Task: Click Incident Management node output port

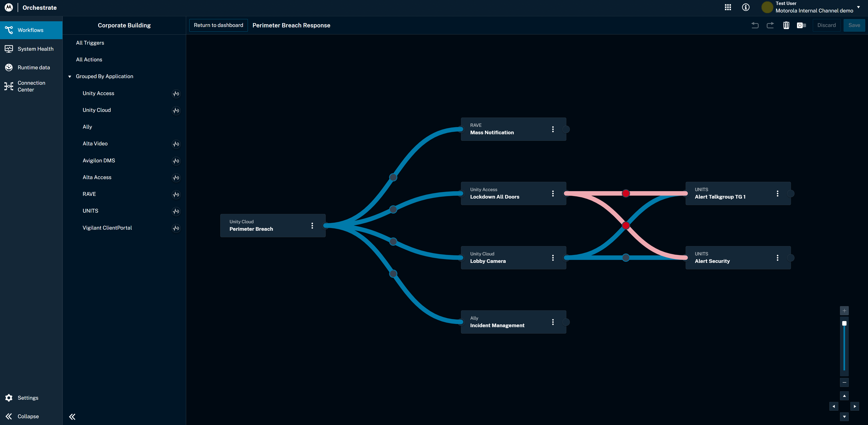Action: pyautogui.click(x=566, y=322)
